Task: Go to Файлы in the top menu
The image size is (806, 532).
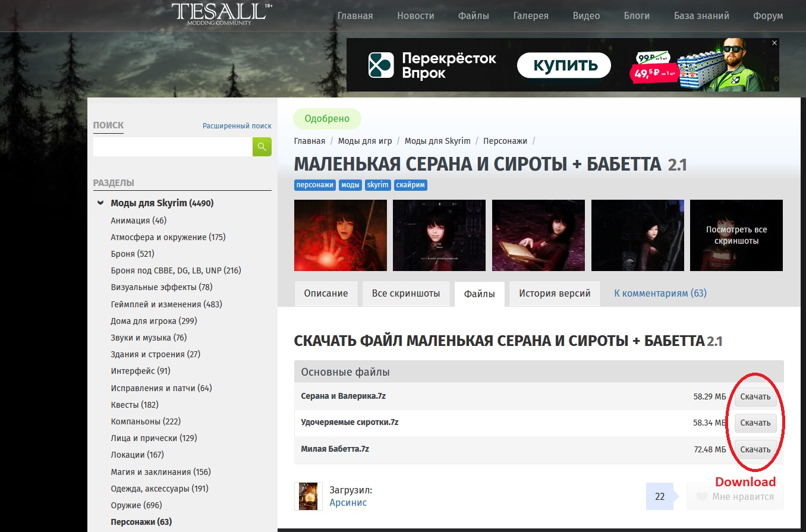Action: click(474, 16)
